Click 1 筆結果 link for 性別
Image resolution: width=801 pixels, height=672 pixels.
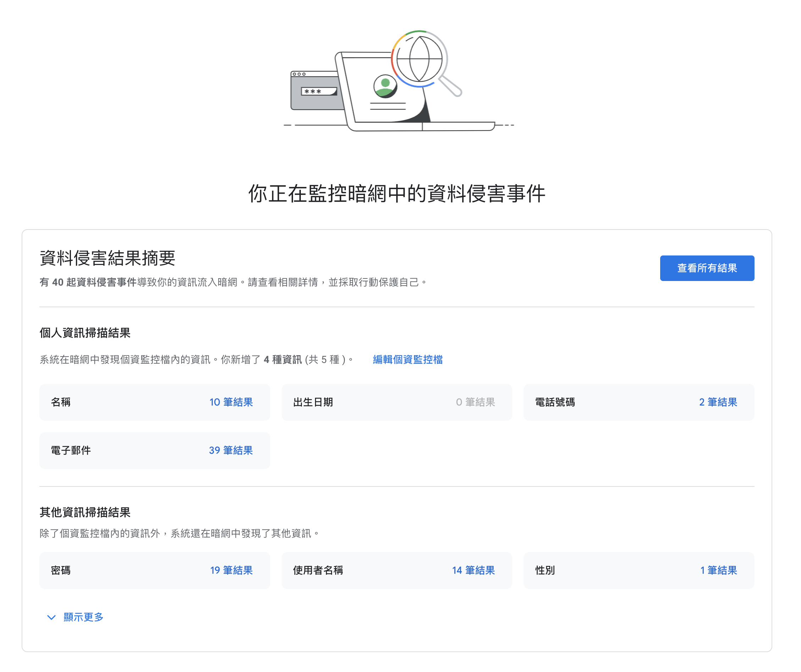tap(718, 570)
